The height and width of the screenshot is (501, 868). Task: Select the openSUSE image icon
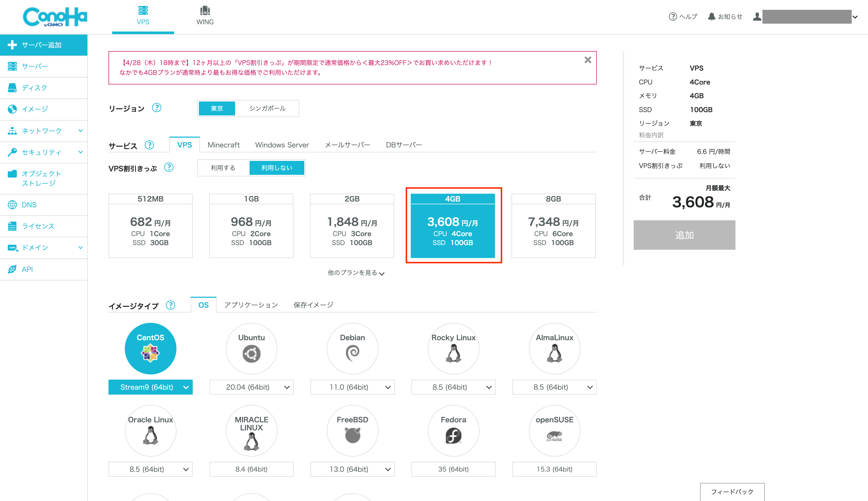click(554, 431)
